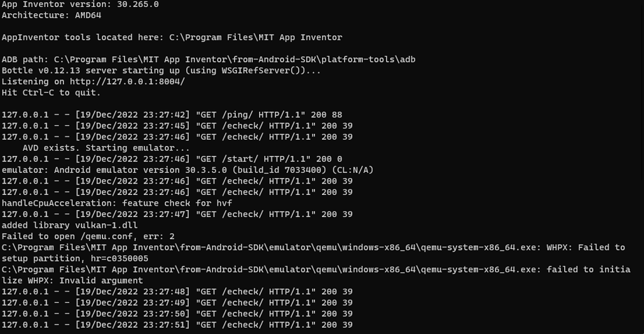644x334 pixels.
Task: Click the last log entry at 23:27:51
Action: point(177,325)
